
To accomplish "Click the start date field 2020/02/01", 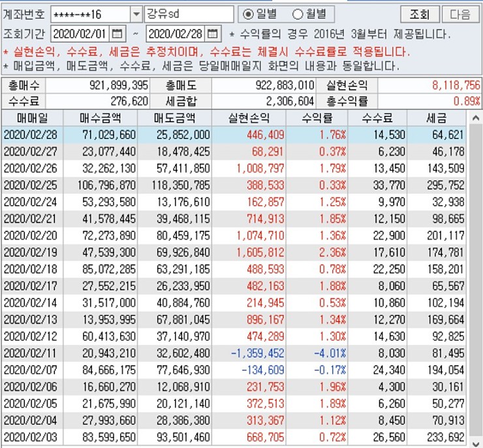I will [x=80, y=33].
